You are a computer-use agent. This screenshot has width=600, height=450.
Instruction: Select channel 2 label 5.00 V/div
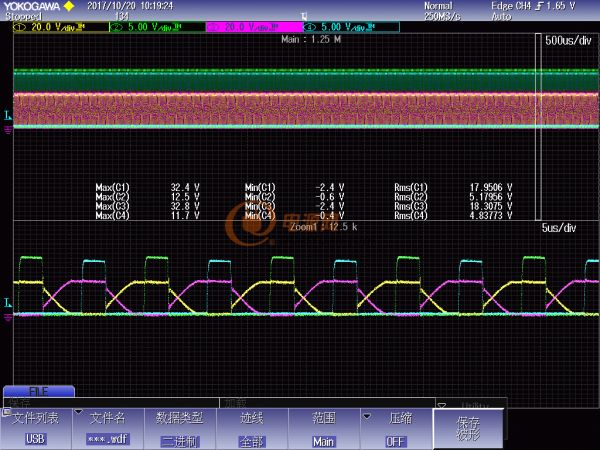tap(157, 27)
